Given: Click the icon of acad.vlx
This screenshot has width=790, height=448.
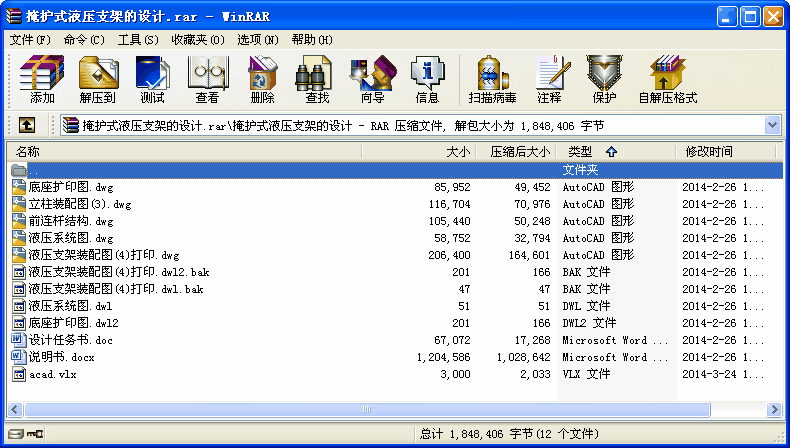Looking at the screenshot, I should (x=19, y=374).
